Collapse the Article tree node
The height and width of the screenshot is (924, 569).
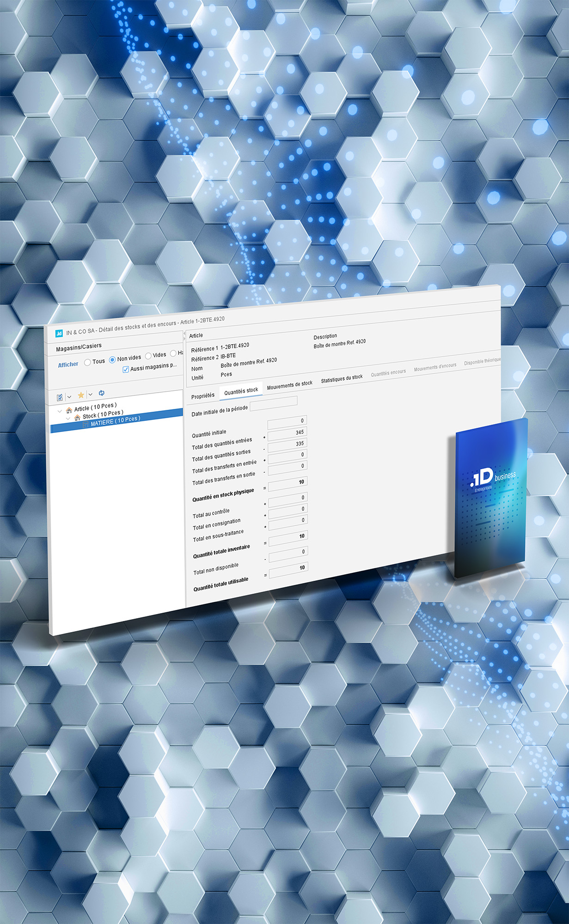[x=60, y=411]
